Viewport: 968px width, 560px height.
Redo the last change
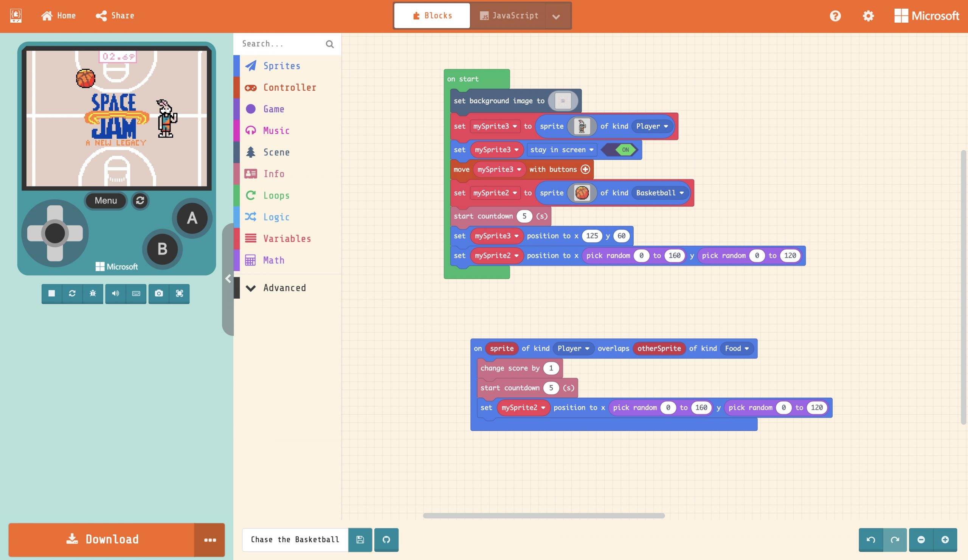(895, 540)
